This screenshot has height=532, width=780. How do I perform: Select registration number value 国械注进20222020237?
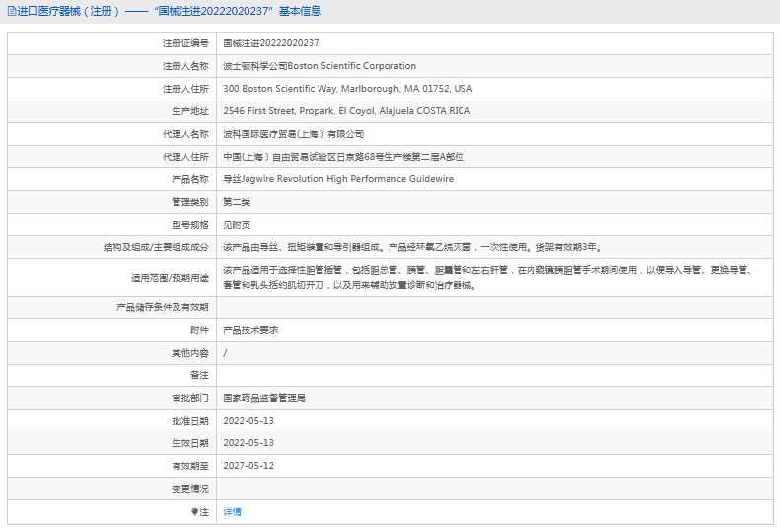point(271,43)
